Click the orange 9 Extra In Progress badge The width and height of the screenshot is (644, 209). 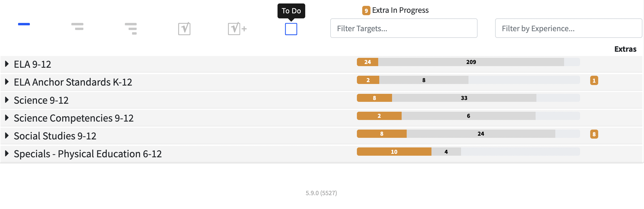coord(366,11)
